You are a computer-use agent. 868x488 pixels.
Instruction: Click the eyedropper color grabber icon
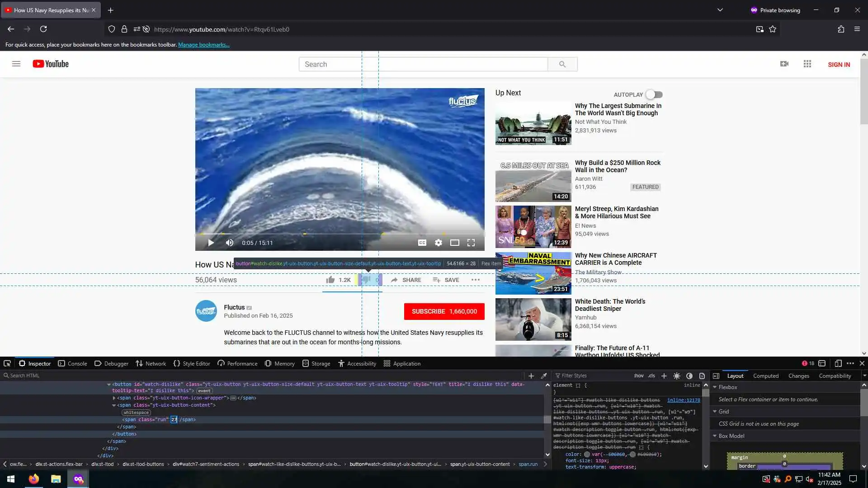[544, 376]
